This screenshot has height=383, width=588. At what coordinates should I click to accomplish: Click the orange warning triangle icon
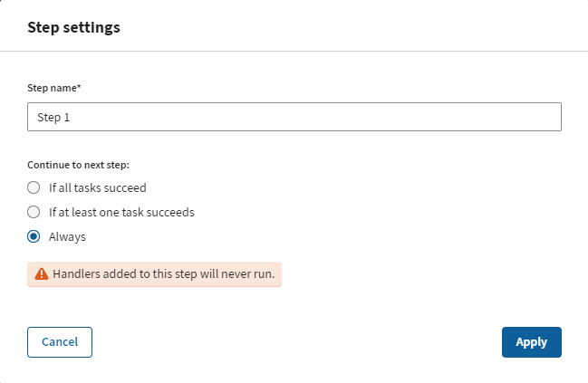(x=41, y=273)
